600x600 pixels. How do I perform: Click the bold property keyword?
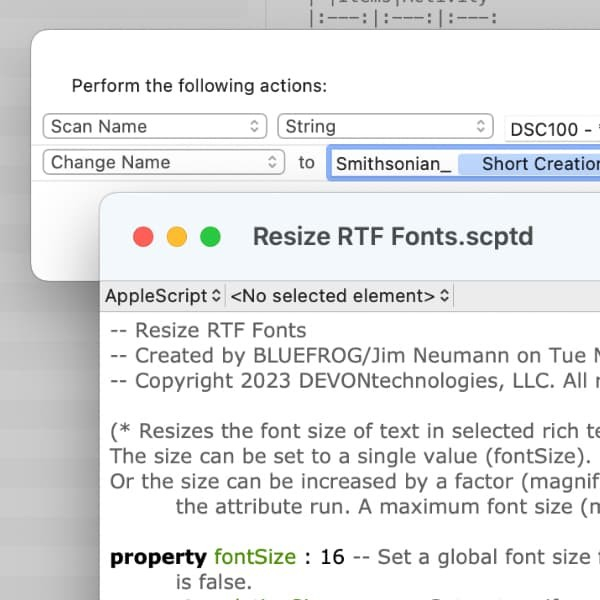click(x=158, y=557)
